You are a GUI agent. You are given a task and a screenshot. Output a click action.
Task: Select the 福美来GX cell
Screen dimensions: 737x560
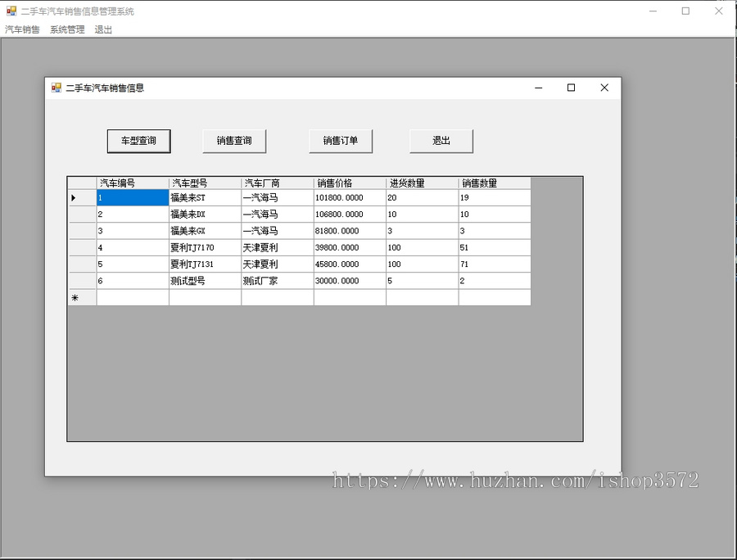click(x=205, y=231)
